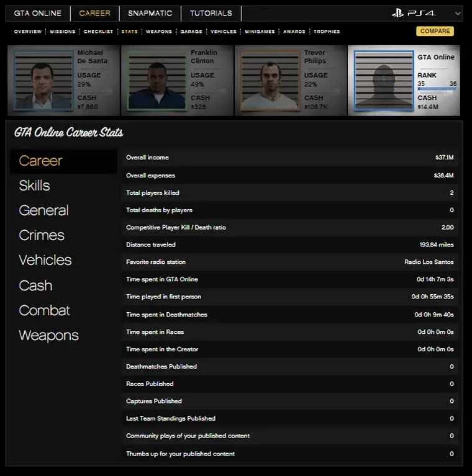
Task: Open the Trophies sub-menu item
Action: point(327,32)
